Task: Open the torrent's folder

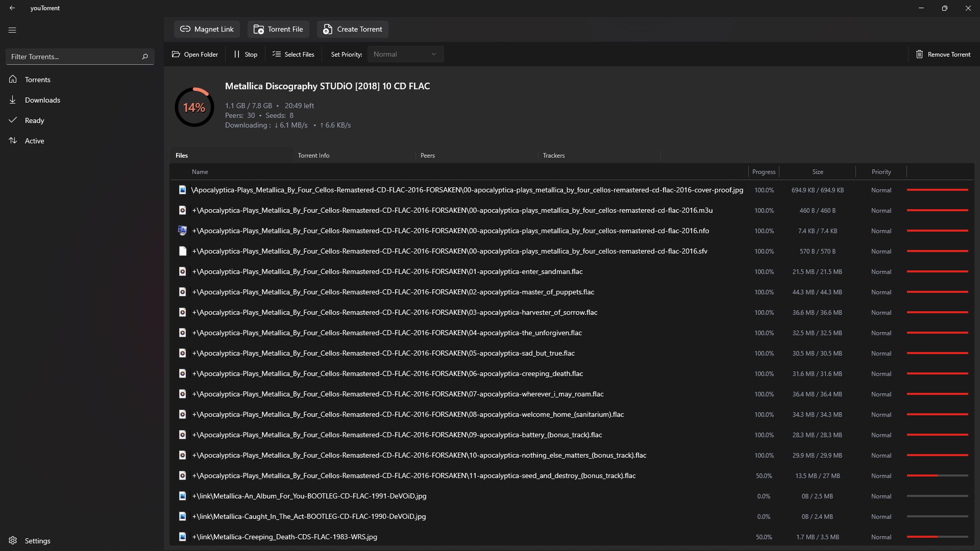Action: point(195,54)
